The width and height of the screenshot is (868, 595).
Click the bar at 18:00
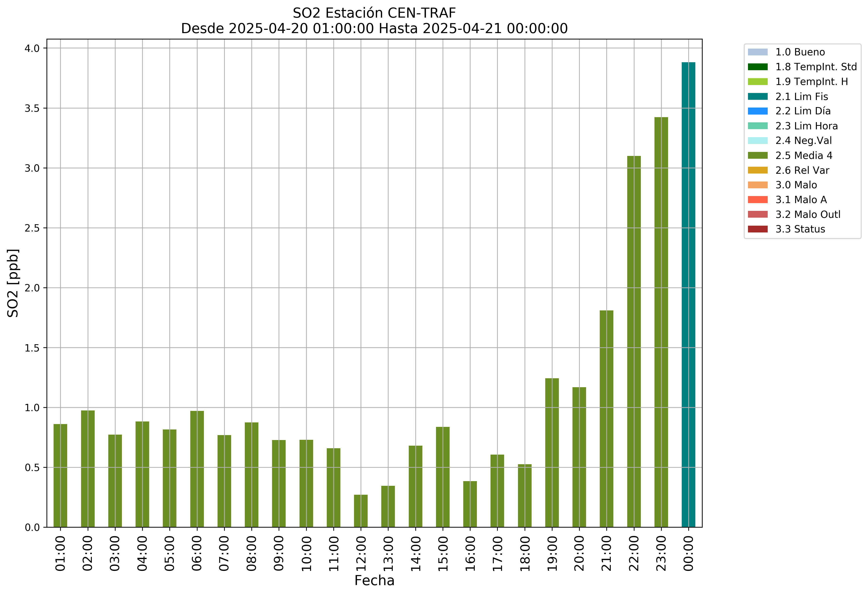(x=525, y=496)
